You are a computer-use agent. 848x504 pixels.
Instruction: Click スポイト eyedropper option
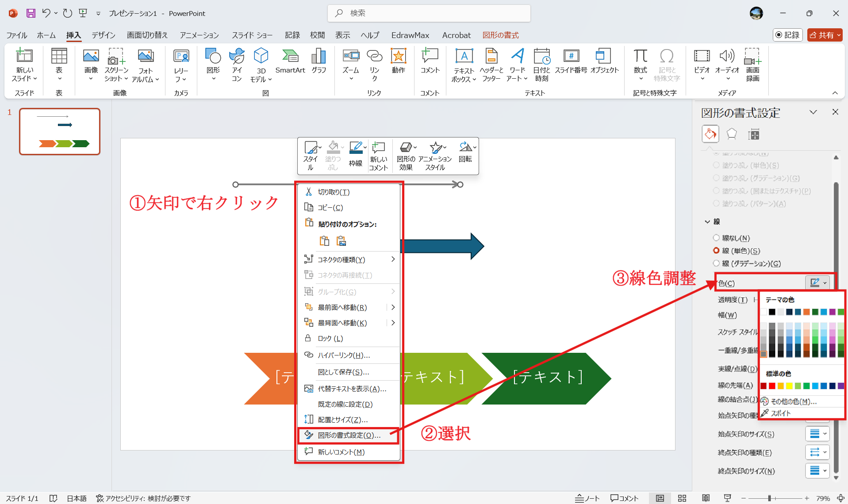coord(802,413)
